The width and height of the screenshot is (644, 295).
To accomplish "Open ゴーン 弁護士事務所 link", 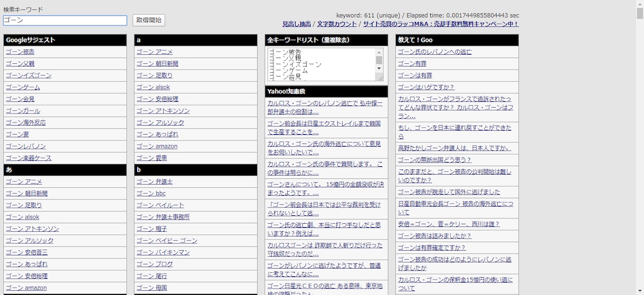I will click(163, 217).
